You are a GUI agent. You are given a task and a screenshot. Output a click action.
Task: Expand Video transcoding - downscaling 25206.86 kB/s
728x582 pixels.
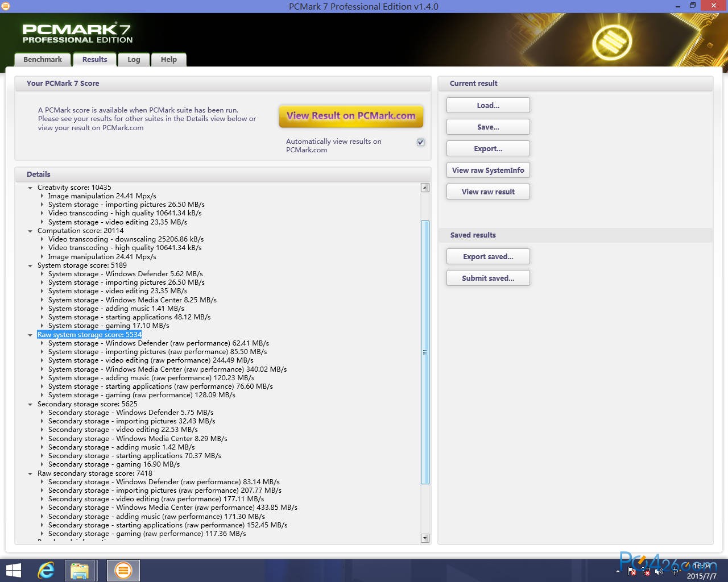(42, 239)
